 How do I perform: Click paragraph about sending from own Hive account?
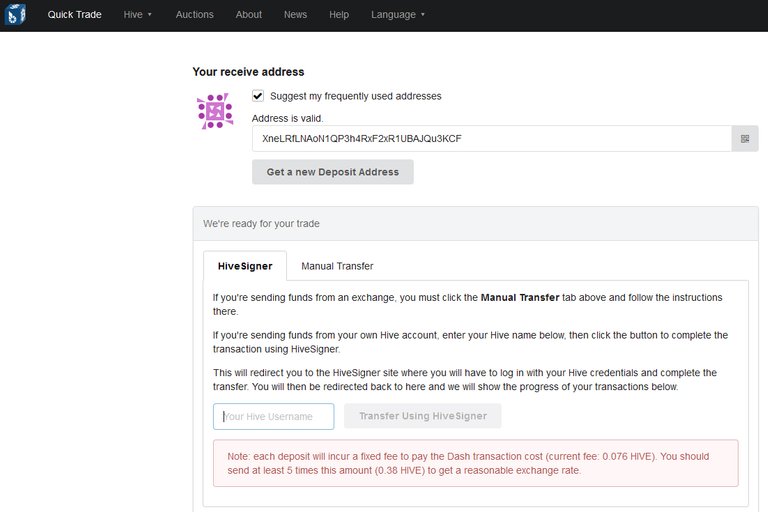[x=470, y=342]
